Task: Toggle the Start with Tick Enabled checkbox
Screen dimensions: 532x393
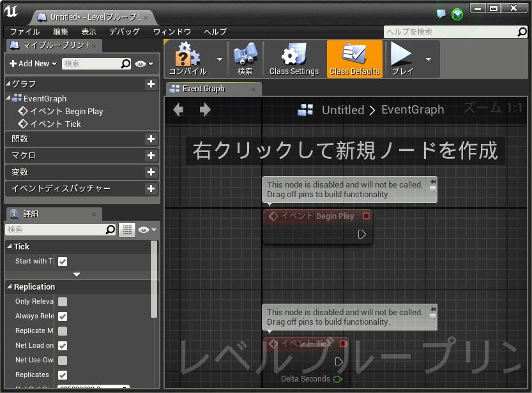Action: [x=63, y=262]
